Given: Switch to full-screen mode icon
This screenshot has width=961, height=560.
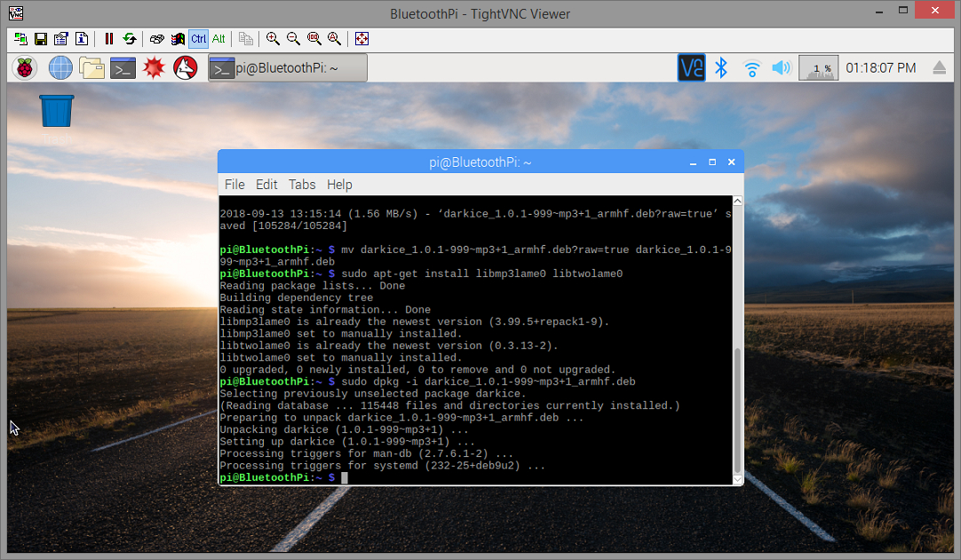Looking at the screenshot, I should point(361,38).
